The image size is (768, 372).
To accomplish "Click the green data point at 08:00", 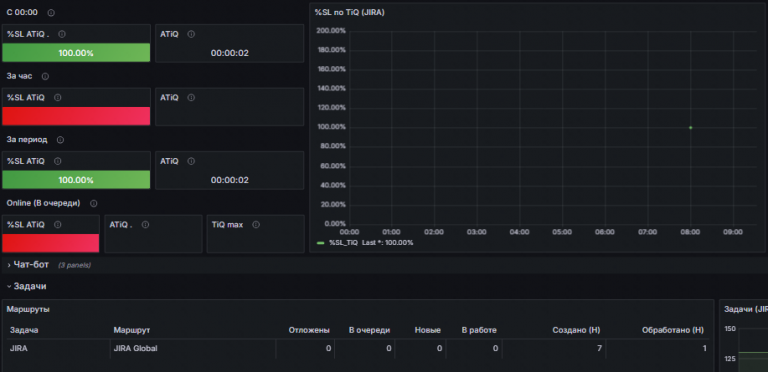I will coord(691,128).
